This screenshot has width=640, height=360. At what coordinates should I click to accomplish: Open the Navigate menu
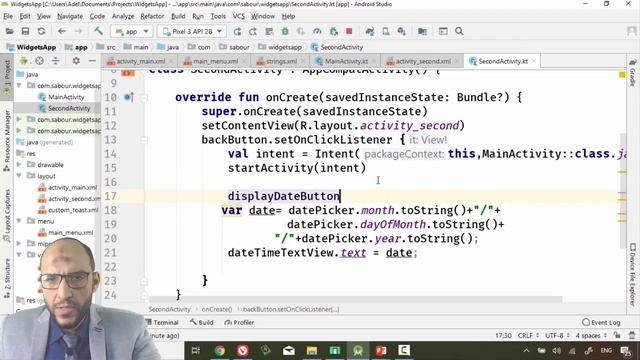coord(70,16)
